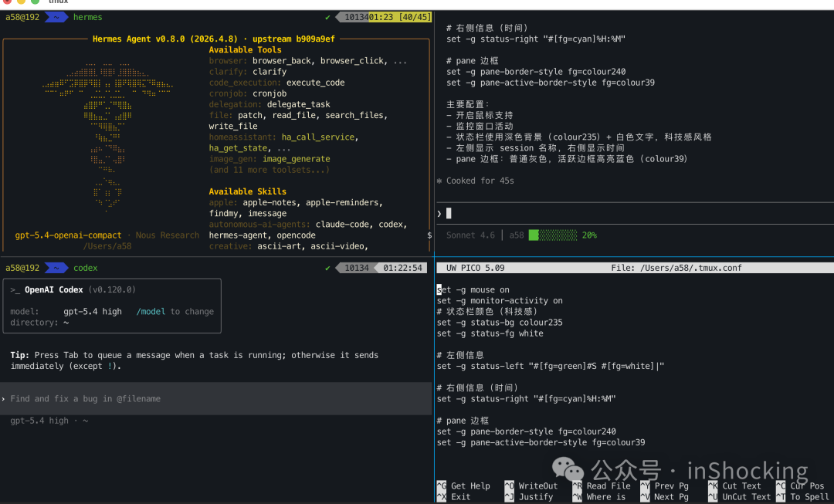
Task: Click the >_ icon before OpenAI Codex
Action: point(15,289)
